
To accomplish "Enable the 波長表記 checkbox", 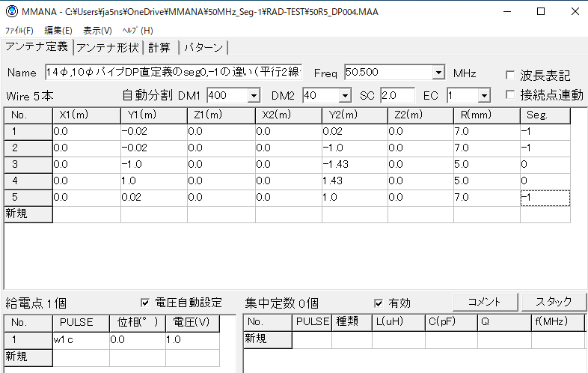I will [x=510, y=76].
